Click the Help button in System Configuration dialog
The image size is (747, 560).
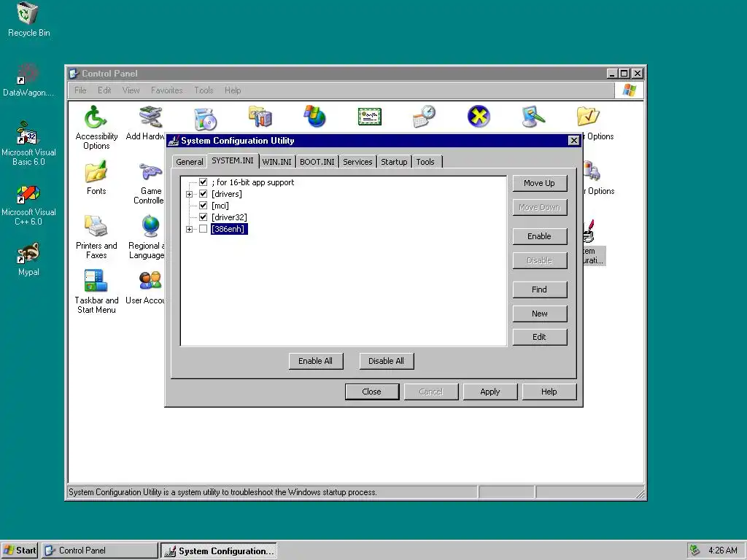click(549, 392)
